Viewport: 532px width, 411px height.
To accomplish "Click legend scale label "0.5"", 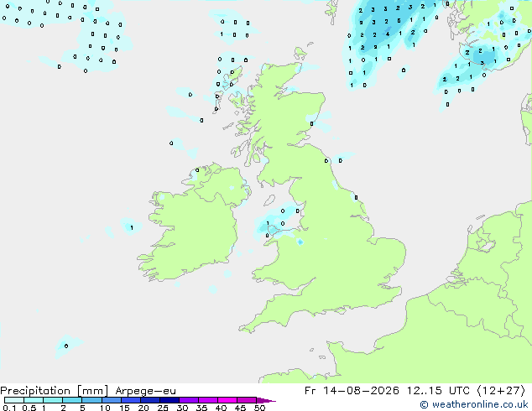I will 29,408.
